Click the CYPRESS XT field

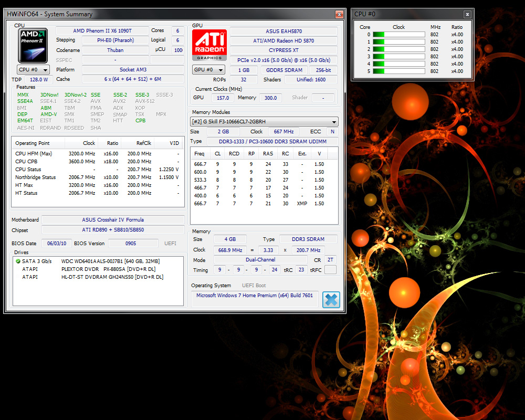283,50
